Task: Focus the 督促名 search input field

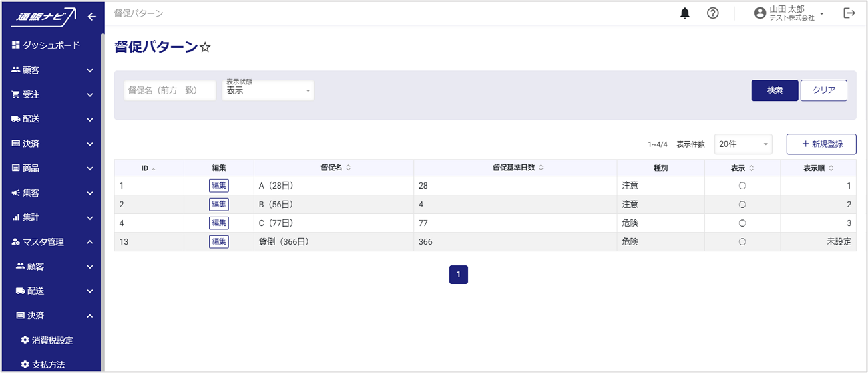Action: point(170,90)
